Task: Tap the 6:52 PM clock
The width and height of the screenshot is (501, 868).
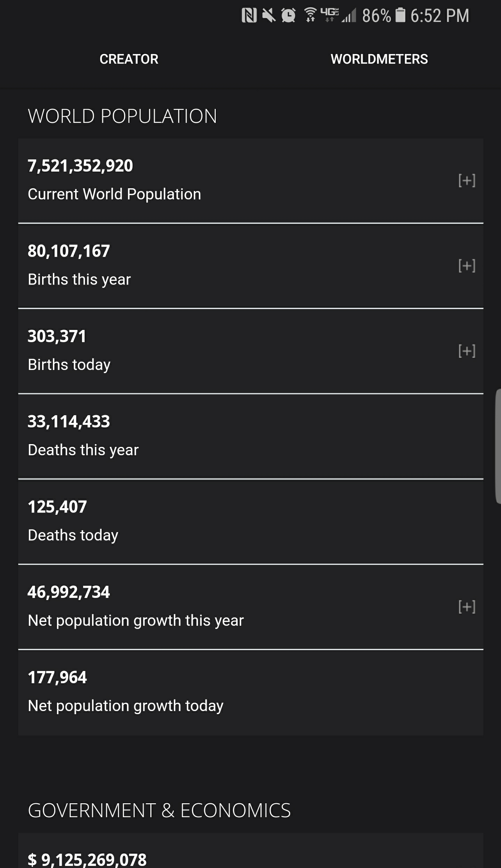Action: [440, 16]
